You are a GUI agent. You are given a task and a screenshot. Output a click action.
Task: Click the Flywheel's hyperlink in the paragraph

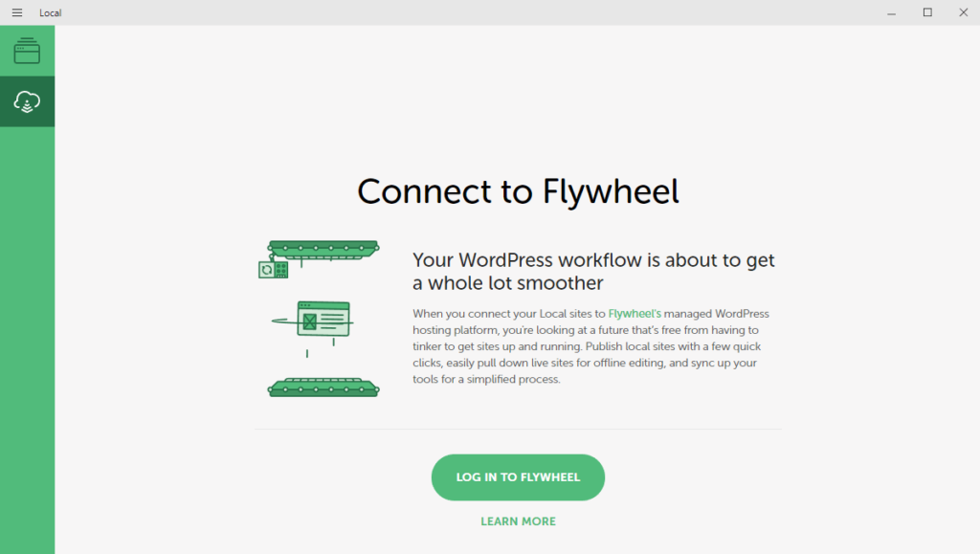634,313
